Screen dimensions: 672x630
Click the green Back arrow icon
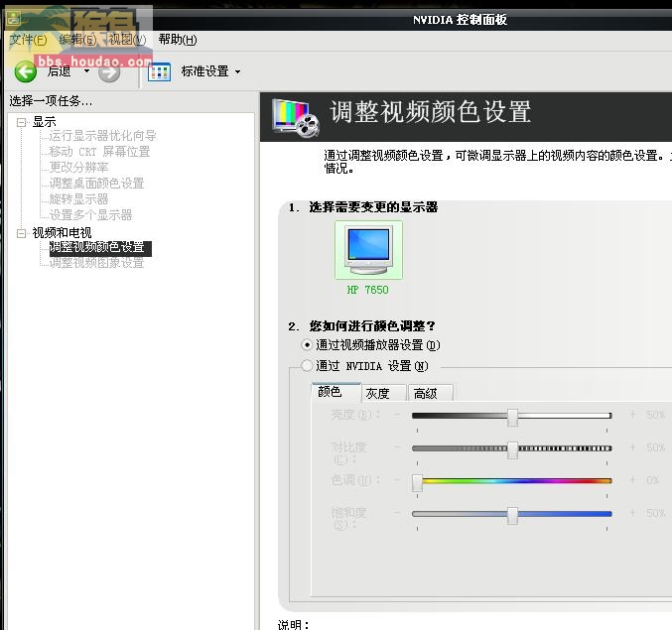point(25,71)
